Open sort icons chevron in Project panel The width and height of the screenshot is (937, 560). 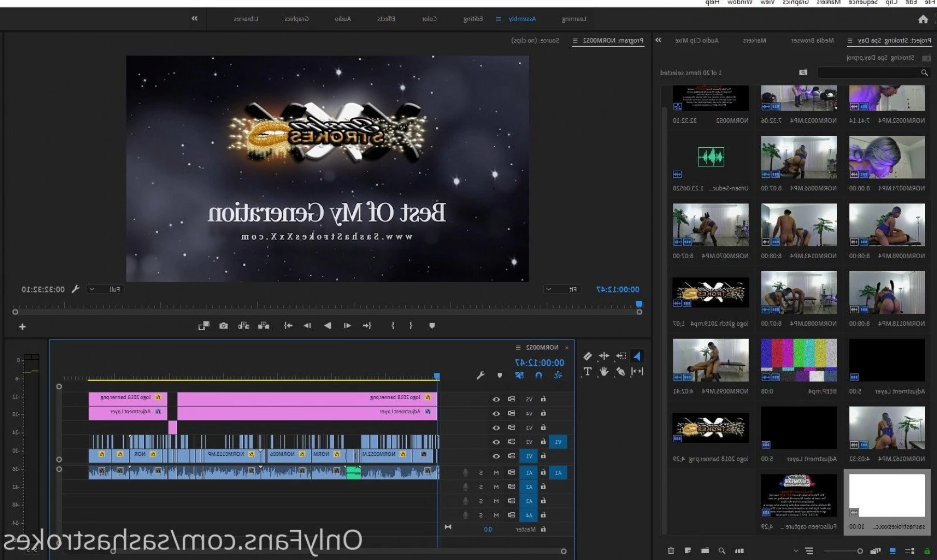point(796,551)
